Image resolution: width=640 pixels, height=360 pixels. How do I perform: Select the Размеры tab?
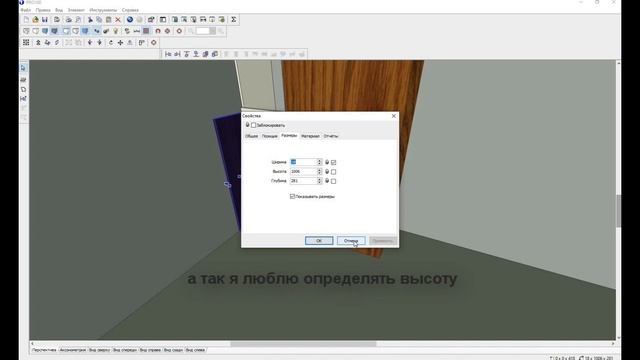pos(289,136)
